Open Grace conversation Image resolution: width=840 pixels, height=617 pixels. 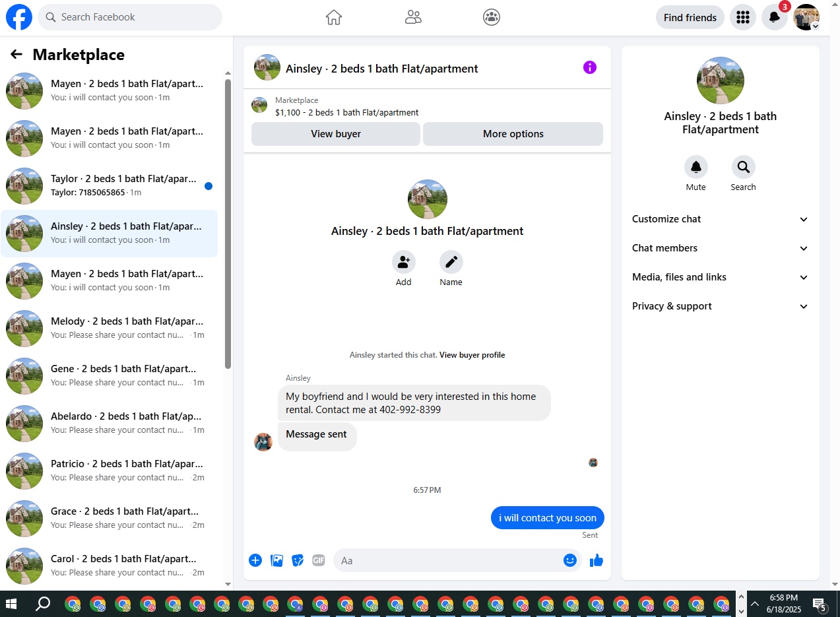pos(110,519)
